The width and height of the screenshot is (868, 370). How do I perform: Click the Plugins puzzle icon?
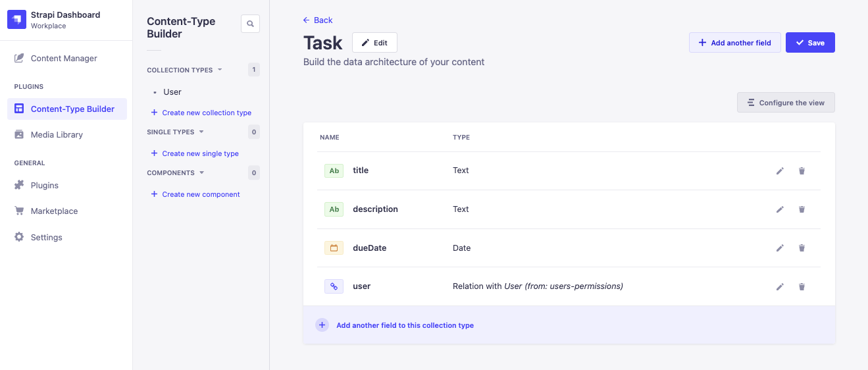point(19,185)
